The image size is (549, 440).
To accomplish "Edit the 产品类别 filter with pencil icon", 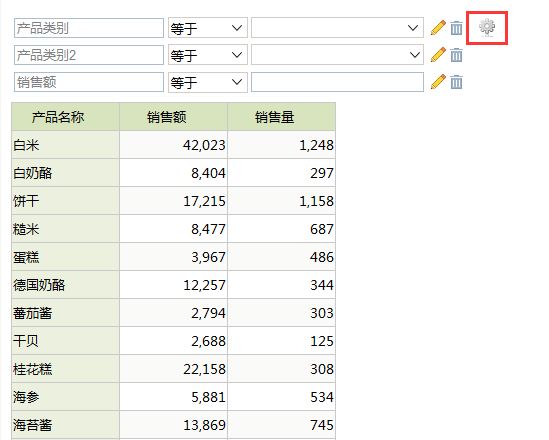I will coord(438,28).
